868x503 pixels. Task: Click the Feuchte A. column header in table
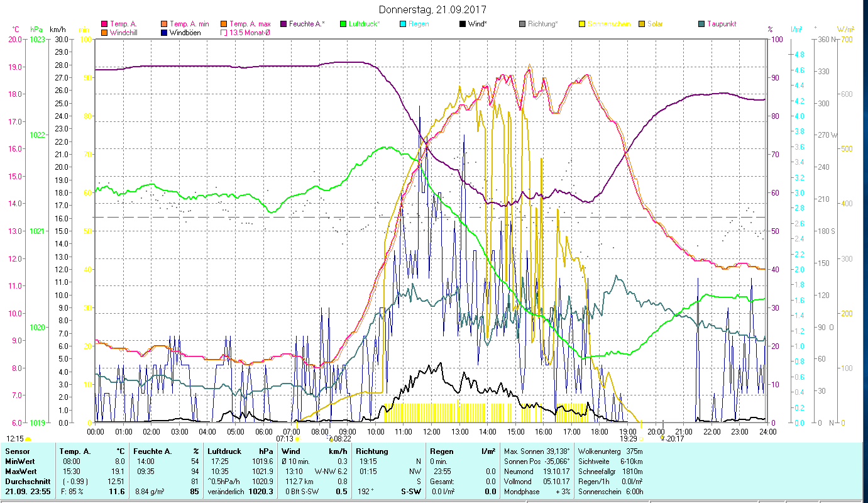(x=151, y=451)
